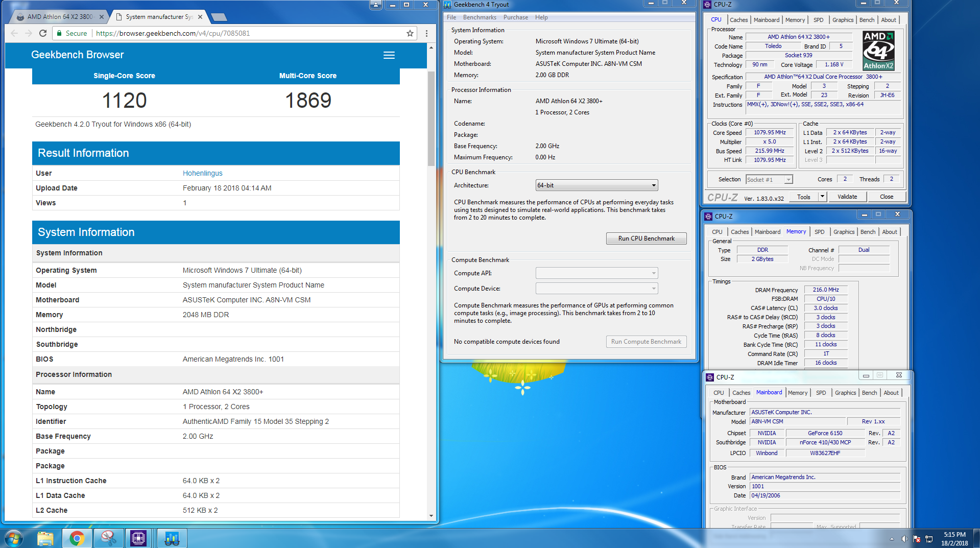Open SPD tab in top CPU-Z window
This screenshot has width=980, height=548.
click(x=819, y=20)
